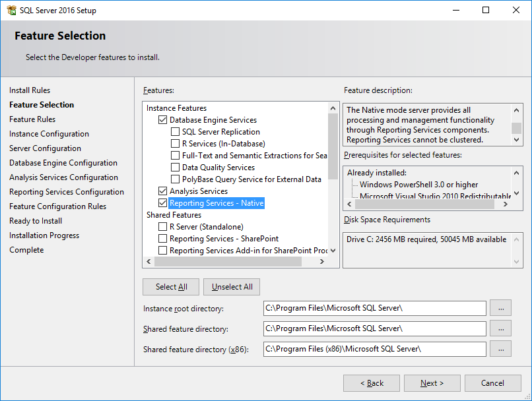This screenshot has width=532, height=401.
Task: Close the SQL Server 2016 Setup window
Action: coord(516,10)
